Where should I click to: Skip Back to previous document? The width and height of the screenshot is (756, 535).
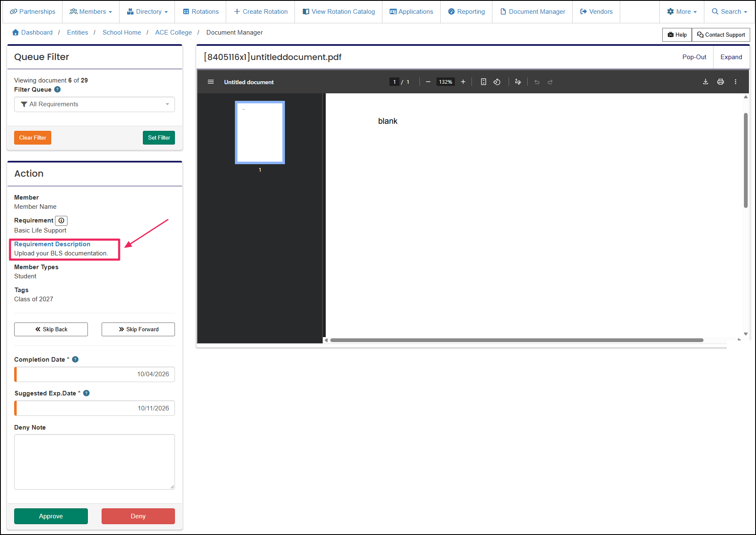click(51, 329)
